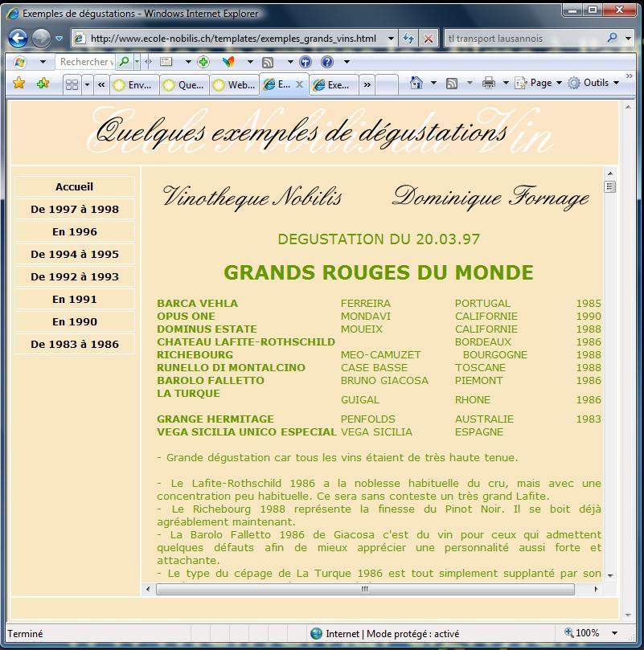Open 'En 1990' sidebar link
This screenshot has width=644, height=650.
tap(75, 321)
